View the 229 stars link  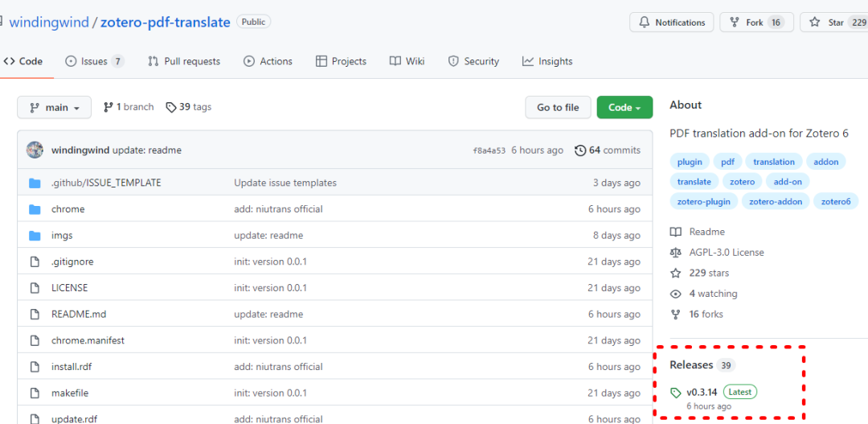700,273
